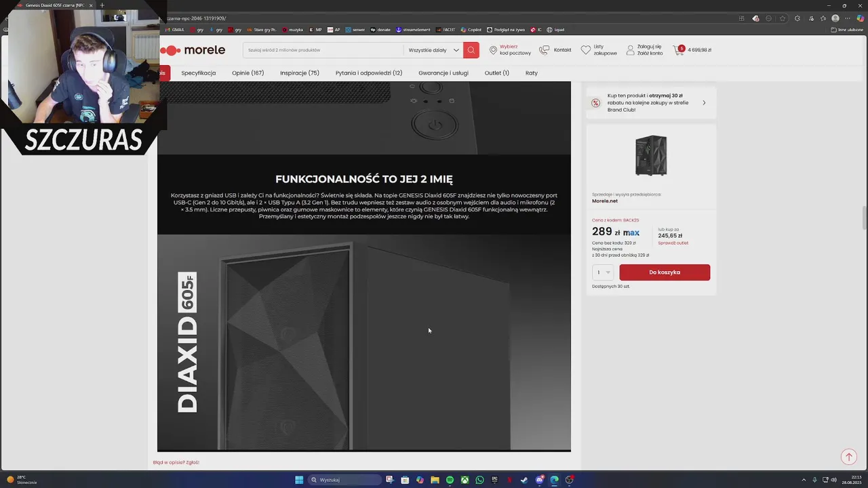Open the Wszystkie działy category dropdown
868x488 pixels.
pyautogui.click(x=433, y=50)
